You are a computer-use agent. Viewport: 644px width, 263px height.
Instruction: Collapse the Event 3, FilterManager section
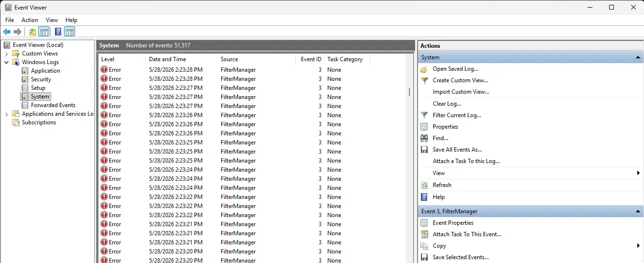coord(638,211)
